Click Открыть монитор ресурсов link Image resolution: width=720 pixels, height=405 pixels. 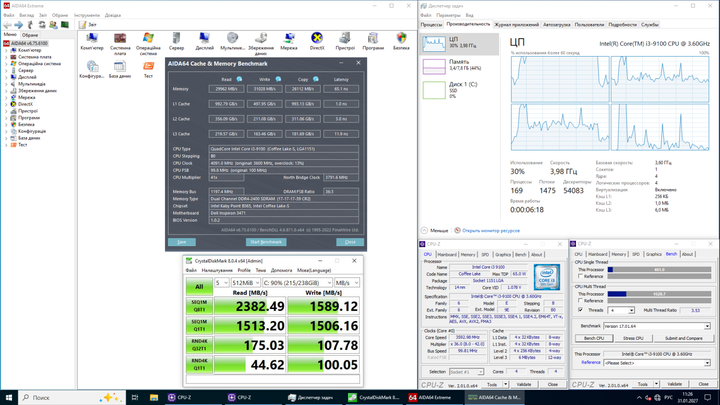click(491, 231)
